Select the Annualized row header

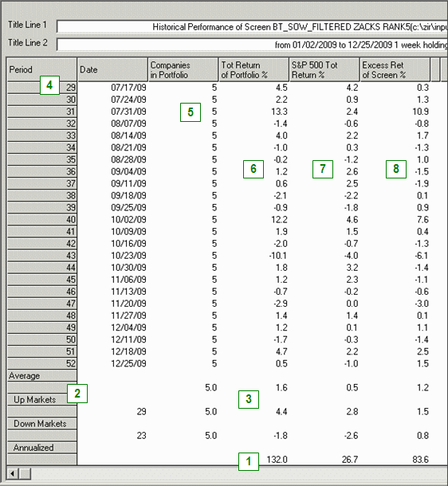(x=42, y=448)
